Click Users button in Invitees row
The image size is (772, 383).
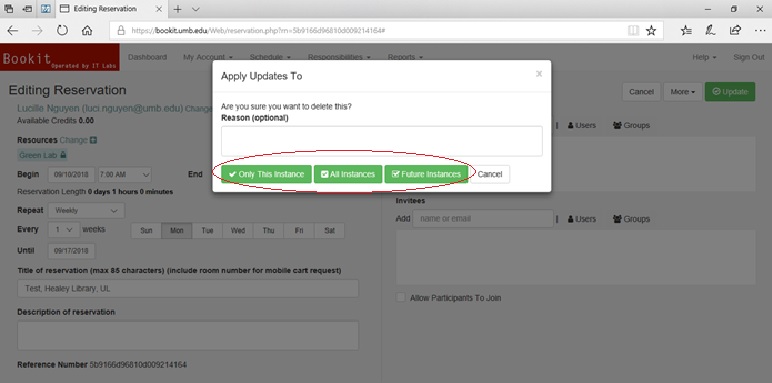point(581,219)
